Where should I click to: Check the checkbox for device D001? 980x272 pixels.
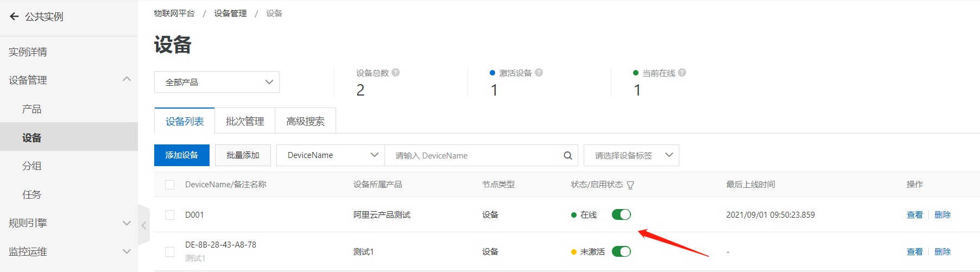click(169, 215)
